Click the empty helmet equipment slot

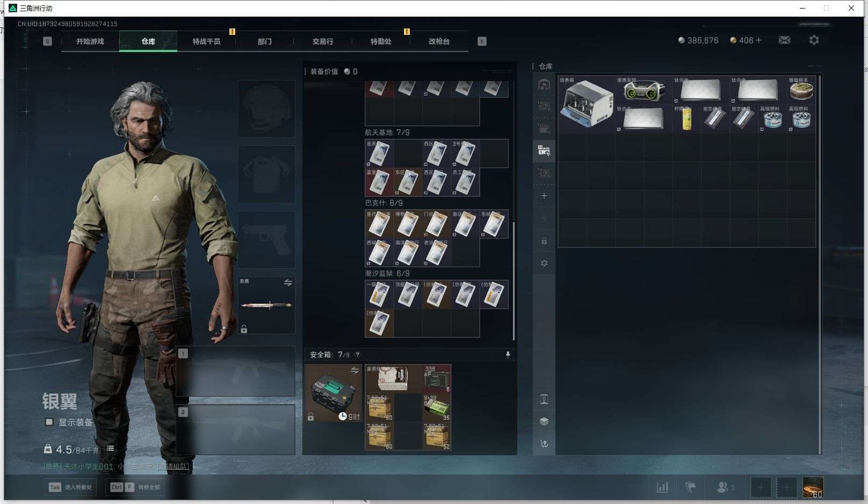coord(266,108)
